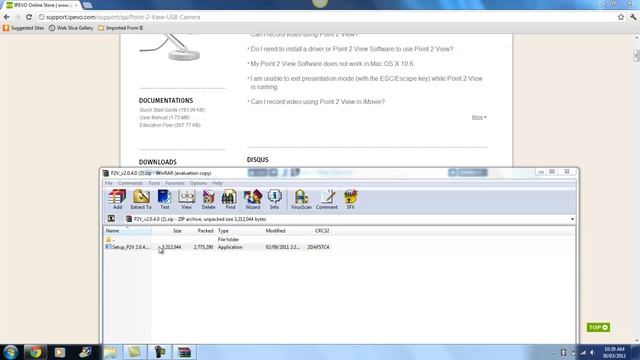Open the unable to exit presentation mode question

[x=367, y=83]
